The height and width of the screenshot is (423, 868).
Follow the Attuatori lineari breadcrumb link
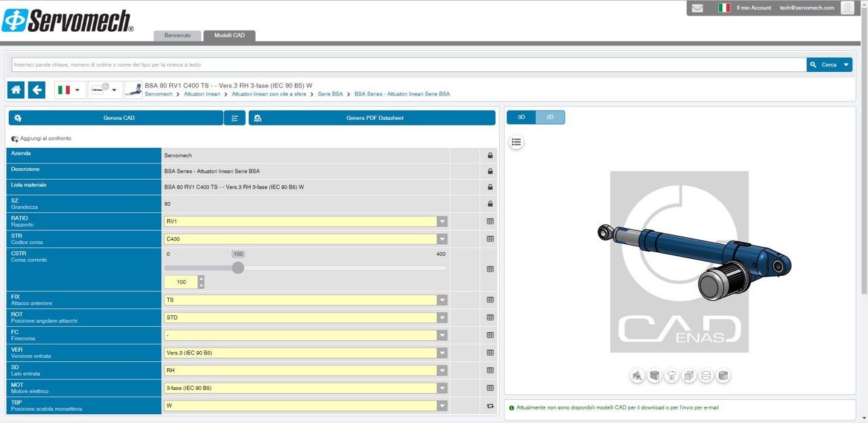(x=202, y=94)
